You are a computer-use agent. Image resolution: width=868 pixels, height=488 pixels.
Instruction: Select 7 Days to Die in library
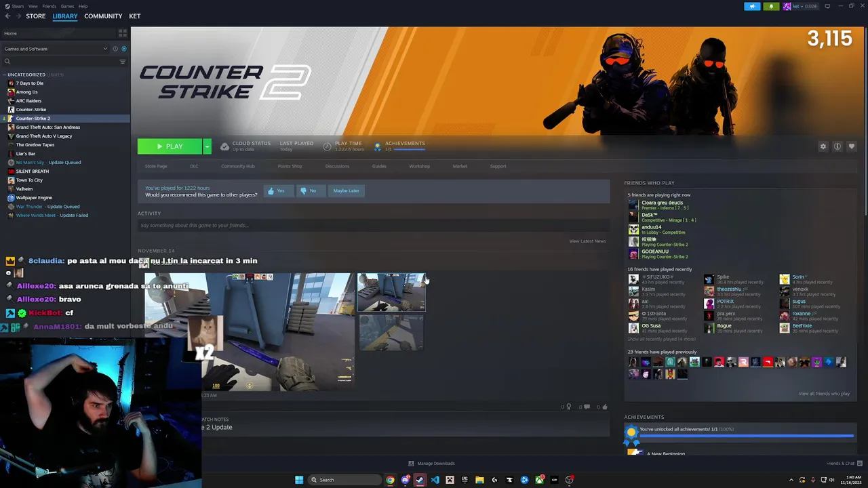coord(30,83)
